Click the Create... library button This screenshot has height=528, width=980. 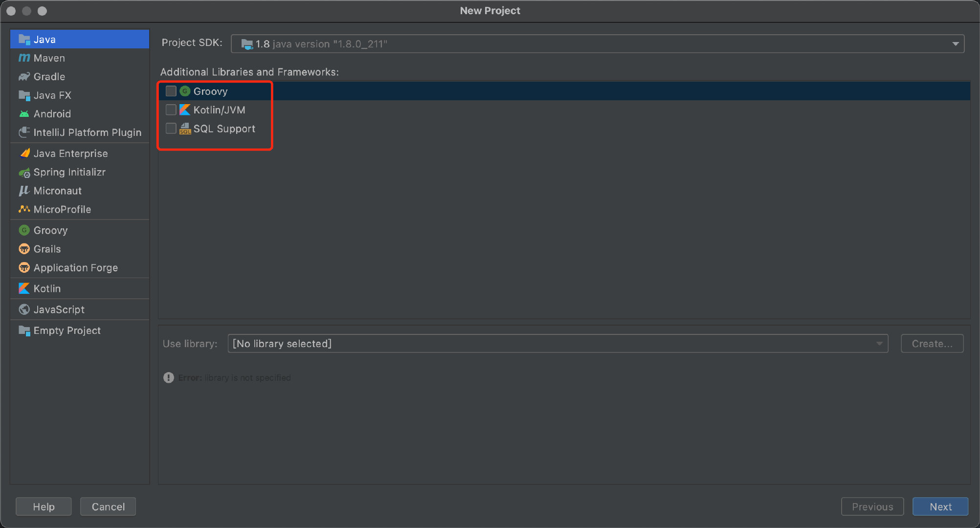(x=932, y=344)
